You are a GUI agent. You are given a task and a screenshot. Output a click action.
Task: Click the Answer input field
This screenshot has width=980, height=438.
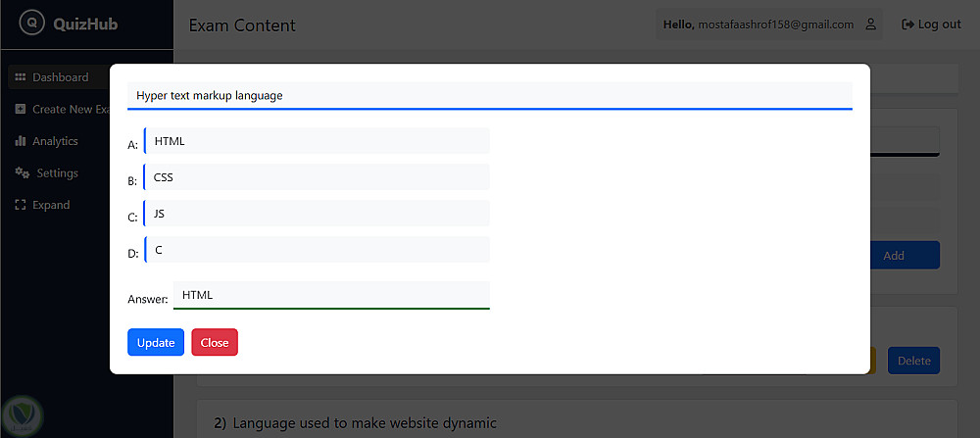331,295
